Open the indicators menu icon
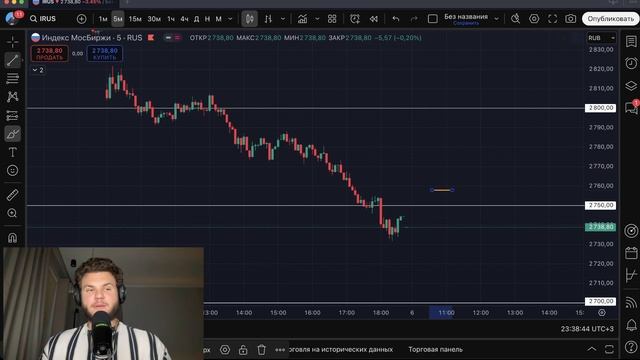This screenshot has width=640, height=360. pos(302,19)
